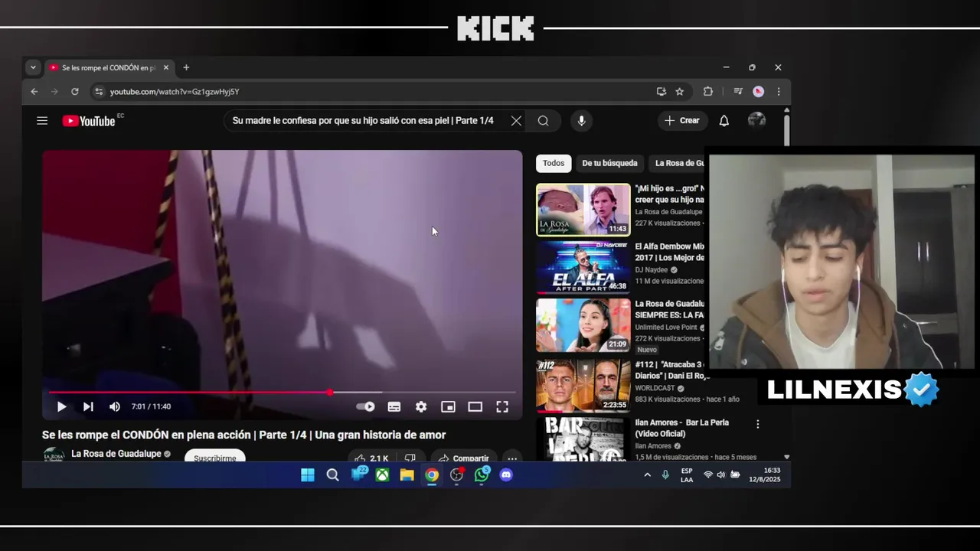The height and width of the screenshot is (551, 980).
Task: Open the Chrome profile avatar
Action: tap(758, 92)
